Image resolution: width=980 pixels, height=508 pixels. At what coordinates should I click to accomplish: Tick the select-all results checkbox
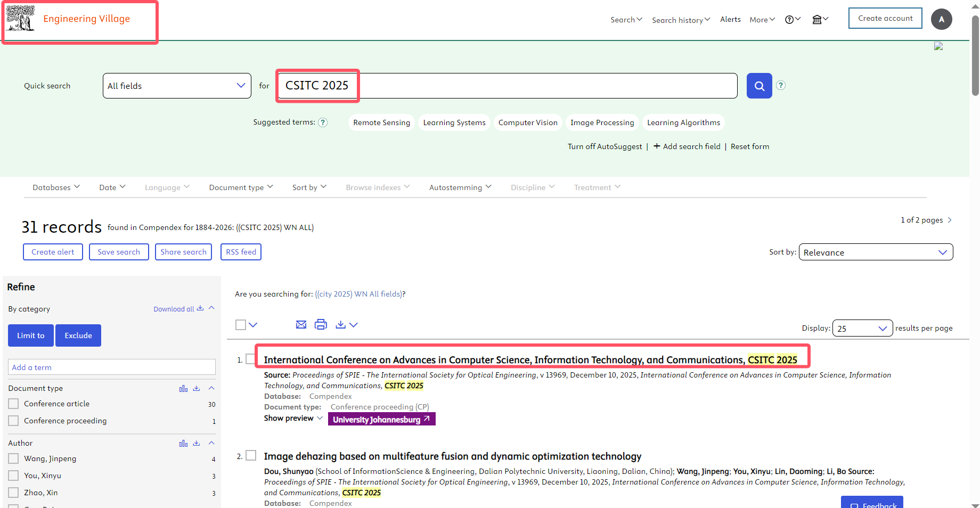[x=241, y=325]
